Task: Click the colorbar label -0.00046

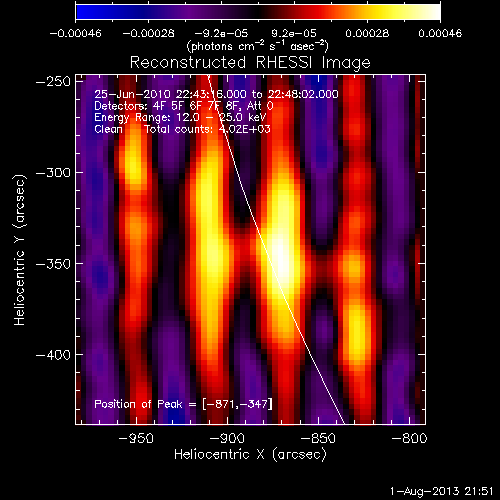Action: (75, 33)
